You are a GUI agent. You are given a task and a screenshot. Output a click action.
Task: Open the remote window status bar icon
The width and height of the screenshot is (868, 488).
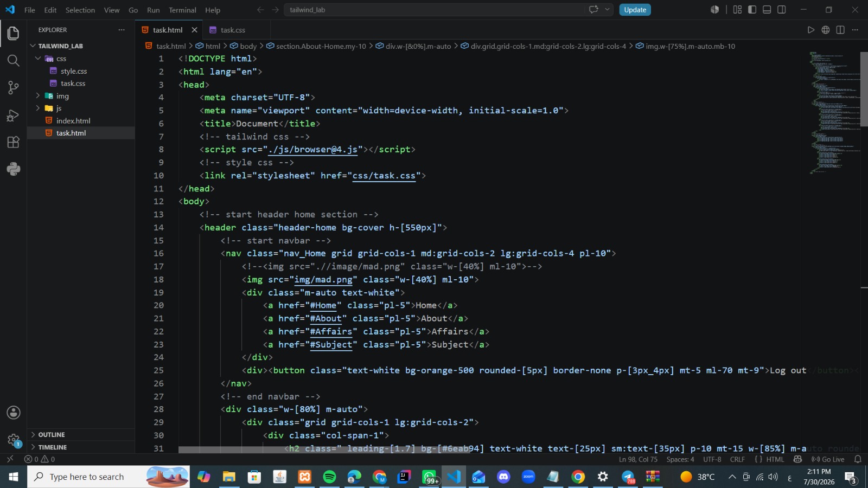pos(10,459)
